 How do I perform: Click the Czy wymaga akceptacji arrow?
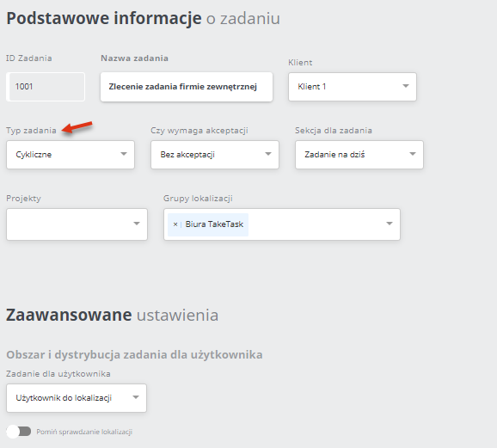[268, 154]
